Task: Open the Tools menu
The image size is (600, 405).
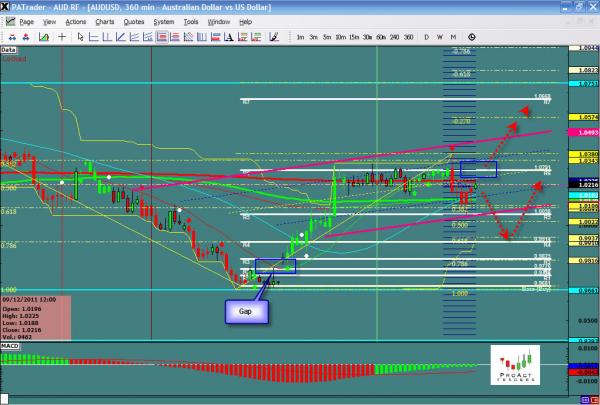Action: tap(191, 21)
